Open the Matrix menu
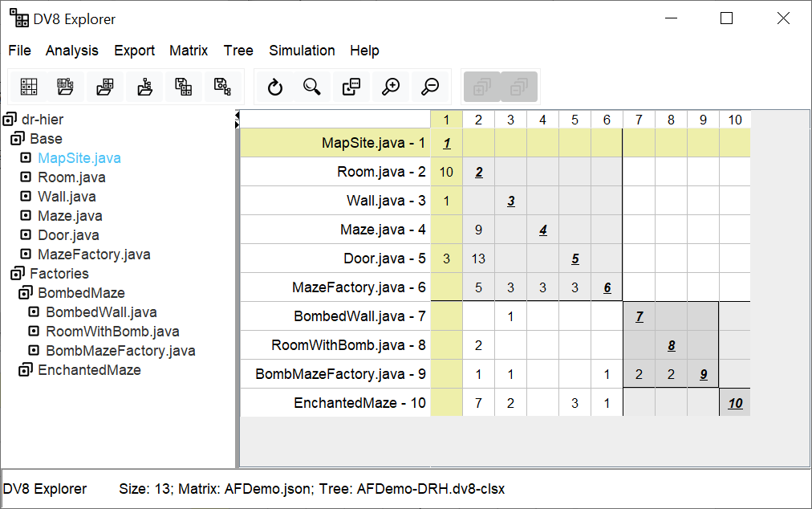The width and height of the screenshot is (812, 509). click(x=189, y=51)
